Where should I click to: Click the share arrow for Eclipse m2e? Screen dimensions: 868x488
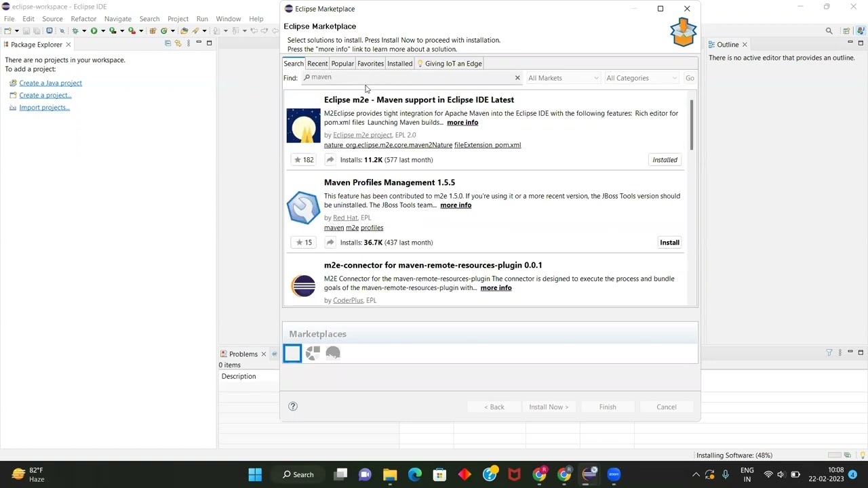[x=330, y=160]
